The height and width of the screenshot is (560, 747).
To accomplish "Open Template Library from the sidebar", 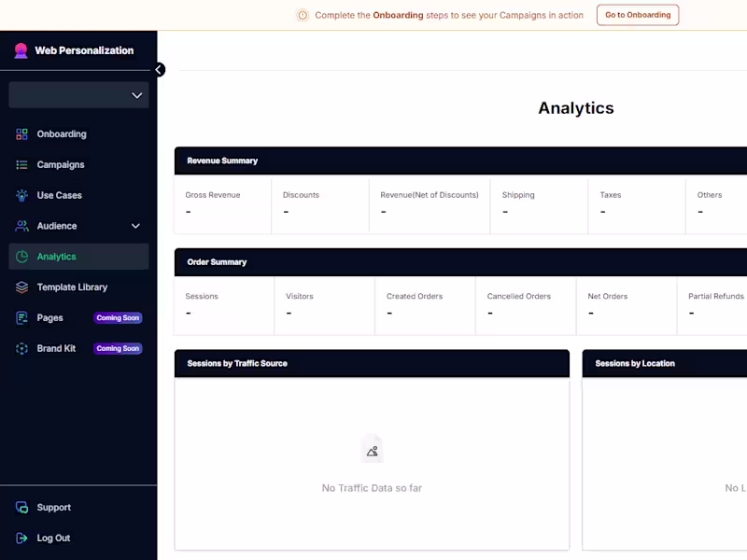I will tap(78, 287).
